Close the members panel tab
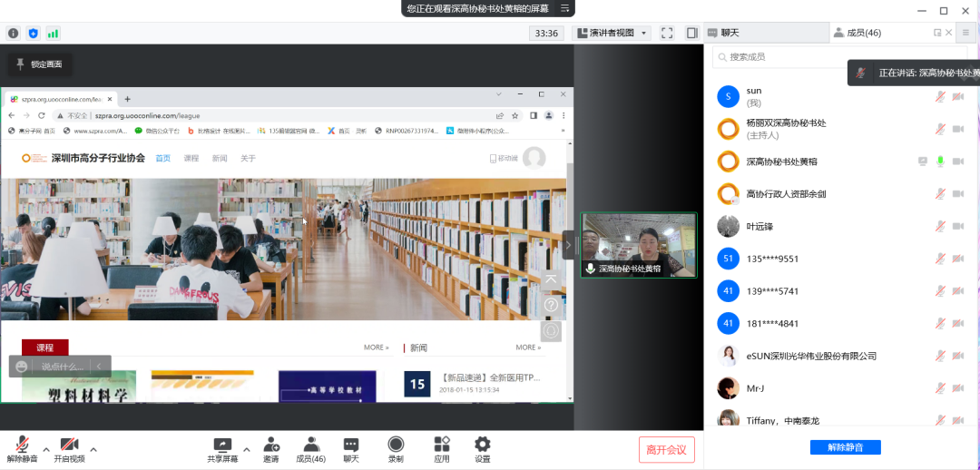Viewport: 980px width, 470px height. click(x=949, y=34)
